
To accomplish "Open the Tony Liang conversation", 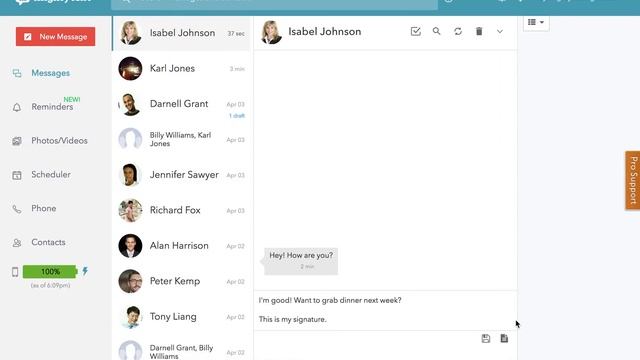I will pyautogui.click(x=181, y=317).
